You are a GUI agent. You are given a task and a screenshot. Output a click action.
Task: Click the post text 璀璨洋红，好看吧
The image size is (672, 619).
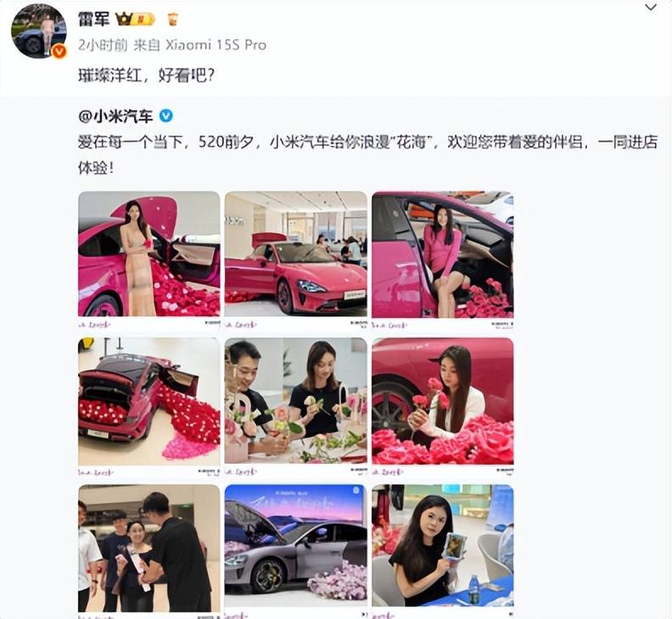tap(146, 75)
